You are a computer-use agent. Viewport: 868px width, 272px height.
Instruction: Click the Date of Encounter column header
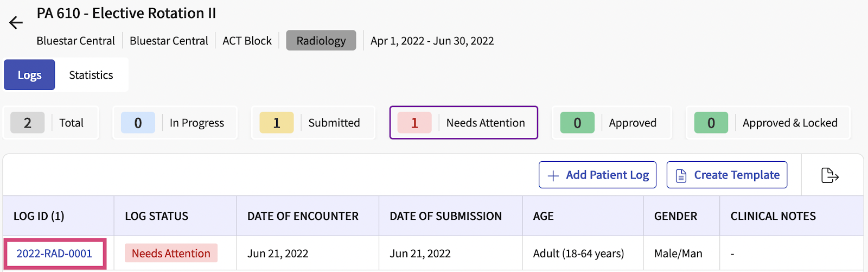pos(303,216)
